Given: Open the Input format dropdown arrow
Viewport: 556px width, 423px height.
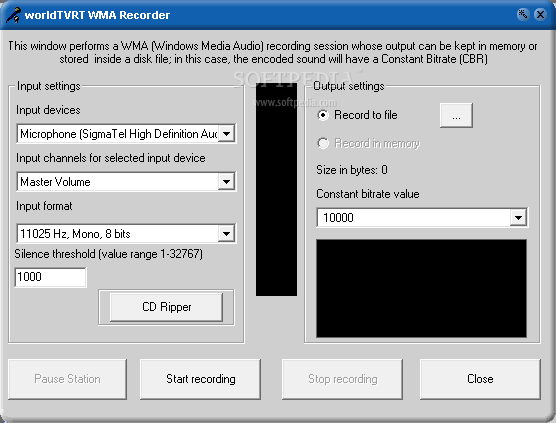Looking at the screenshot, I should 226,234.
